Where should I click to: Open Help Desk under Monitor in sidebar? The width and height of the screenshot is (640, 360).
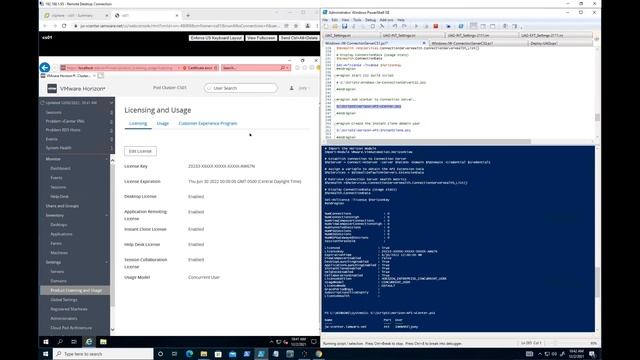pos(59,196)
